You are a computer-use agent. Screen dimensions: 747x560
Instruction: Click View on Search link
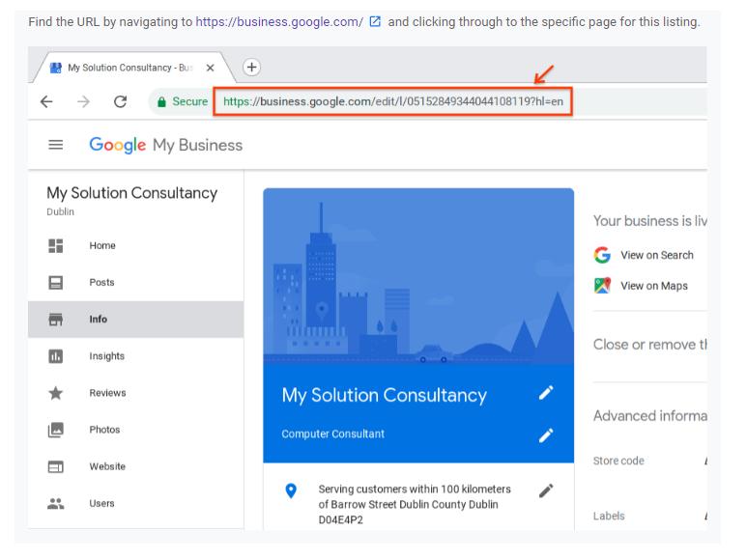[657, 255]
